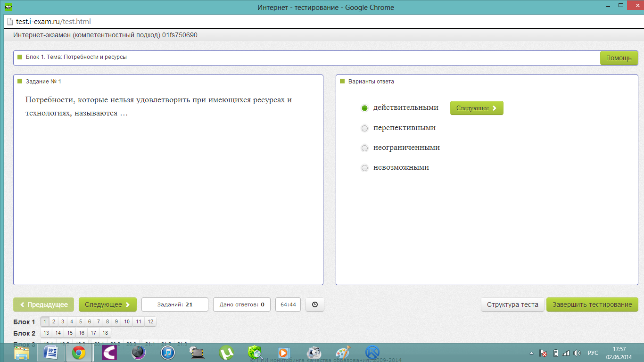Open the laptop-with-gear app in taskbar
The width and height of the screenshot is (644, 362).
(x=197, y=353)
